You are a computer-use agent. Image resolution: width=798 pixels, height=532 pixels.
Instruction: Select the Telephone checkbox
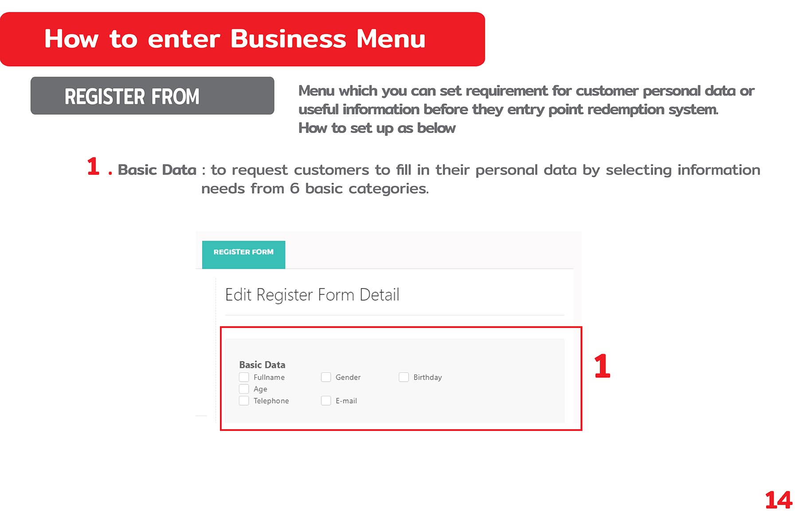click(244, 401)
